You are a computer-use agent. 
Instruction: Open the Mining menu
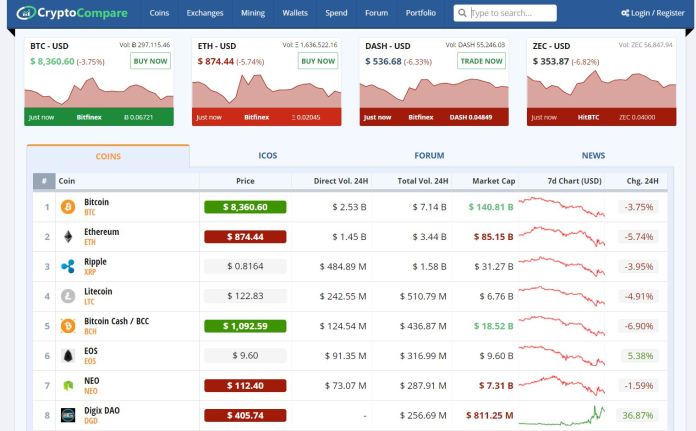point(253,13)
